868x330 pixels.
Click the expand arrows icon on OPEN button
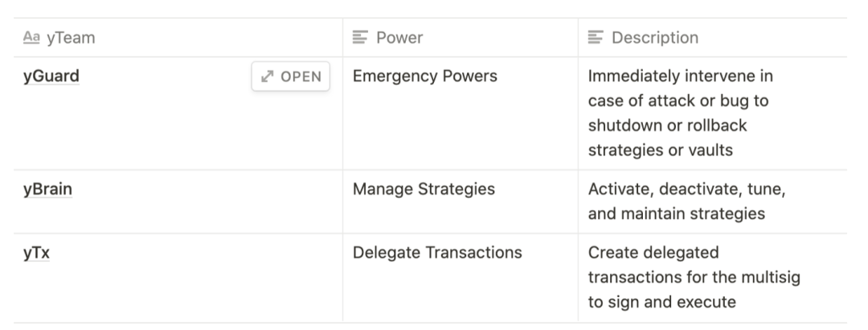coord(268,76)
